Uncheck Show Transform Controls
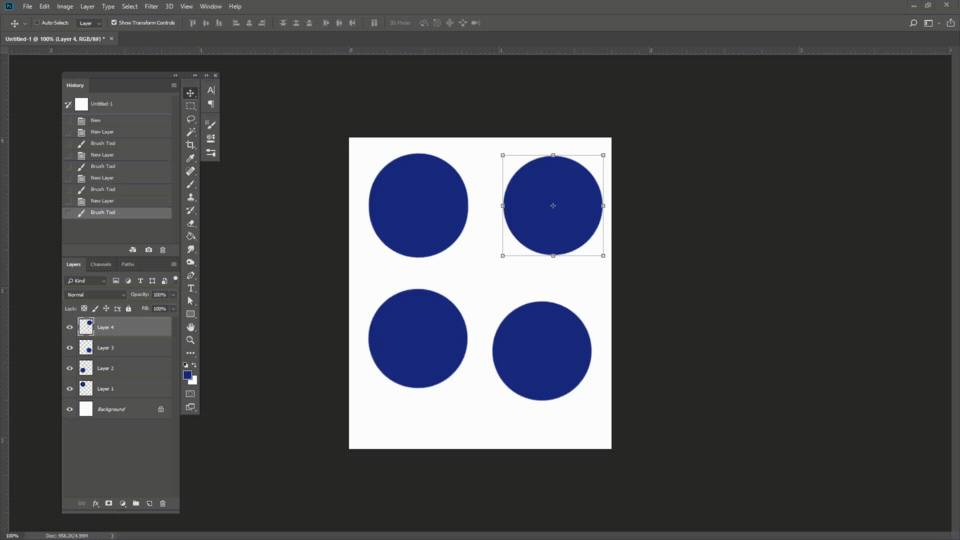960x540 pixels. click(114, 23)
